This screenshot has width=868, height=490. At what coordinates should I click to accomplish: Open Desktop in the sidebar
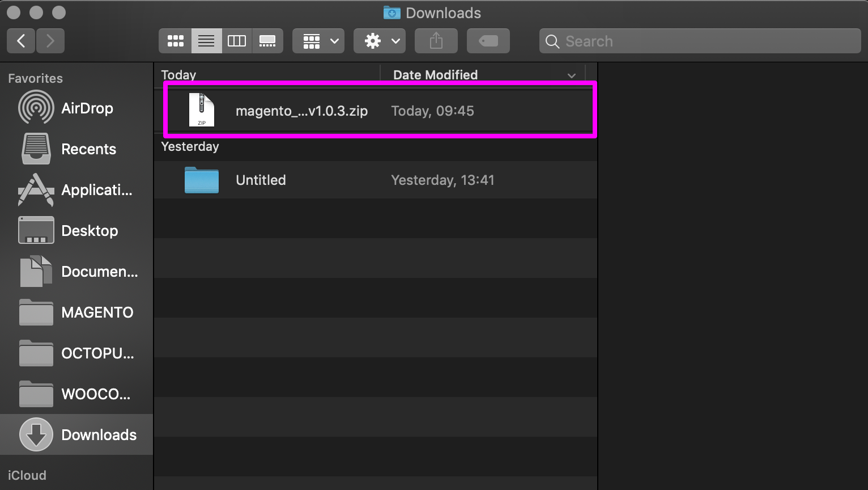tap(76, 231)
